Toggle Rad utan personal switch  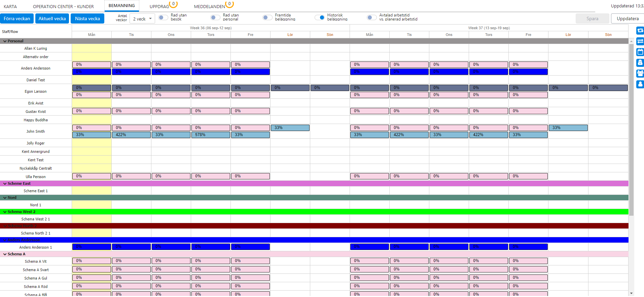coord(215,17)
